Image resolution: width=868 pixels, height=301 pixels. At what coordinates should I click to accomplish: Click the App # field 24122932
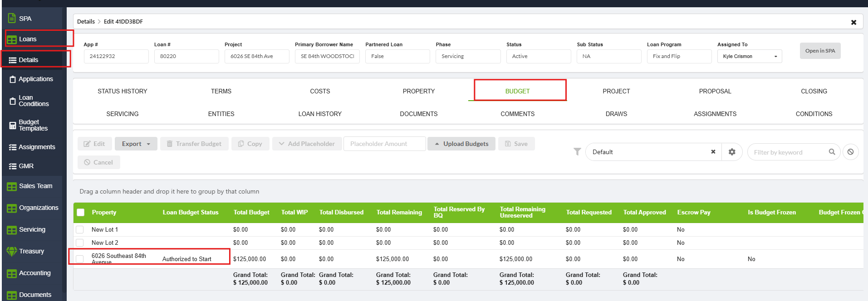[116, 56]
